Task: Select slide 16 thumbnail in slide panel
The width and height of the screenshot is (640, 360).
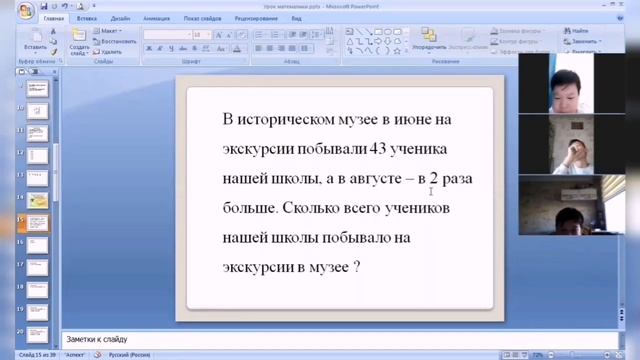Action: (x=37, y=245)
